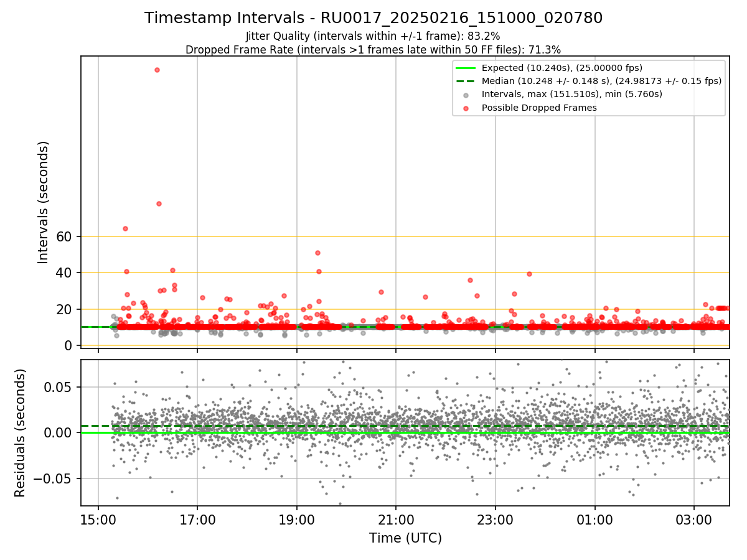Click the x-axis label 'Time (UTC)'
The height and width of the screenshot is (560, 747).
click(405, 538)
